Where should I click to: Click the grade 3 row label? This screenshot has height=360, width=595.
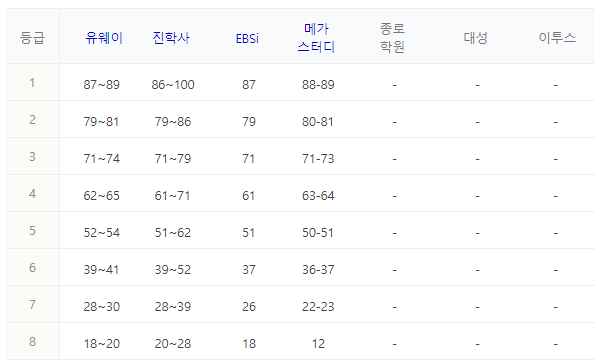tap(32, 157)
